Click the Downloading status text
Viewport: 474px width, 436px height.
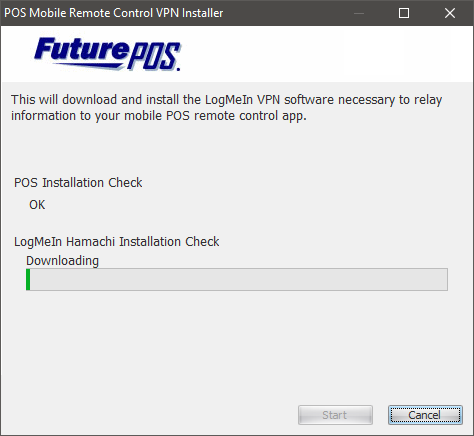tap(62, 261)
